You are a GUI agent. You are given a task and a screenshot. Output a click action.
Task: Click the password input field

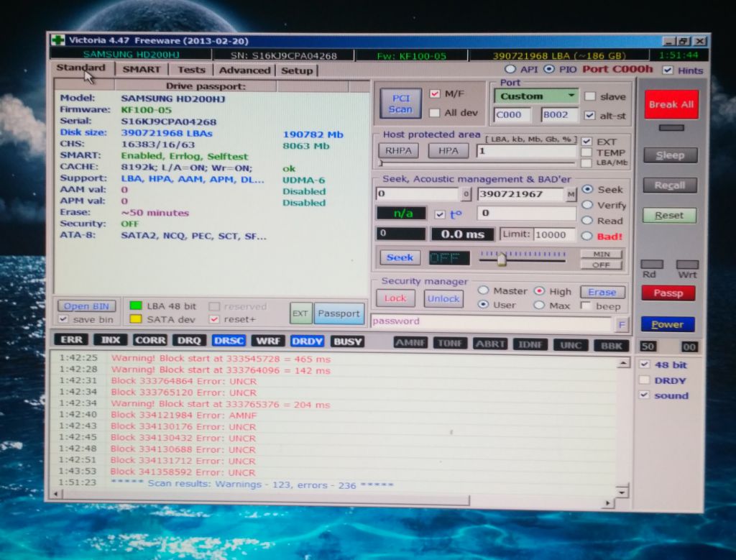tap(492, 321)
